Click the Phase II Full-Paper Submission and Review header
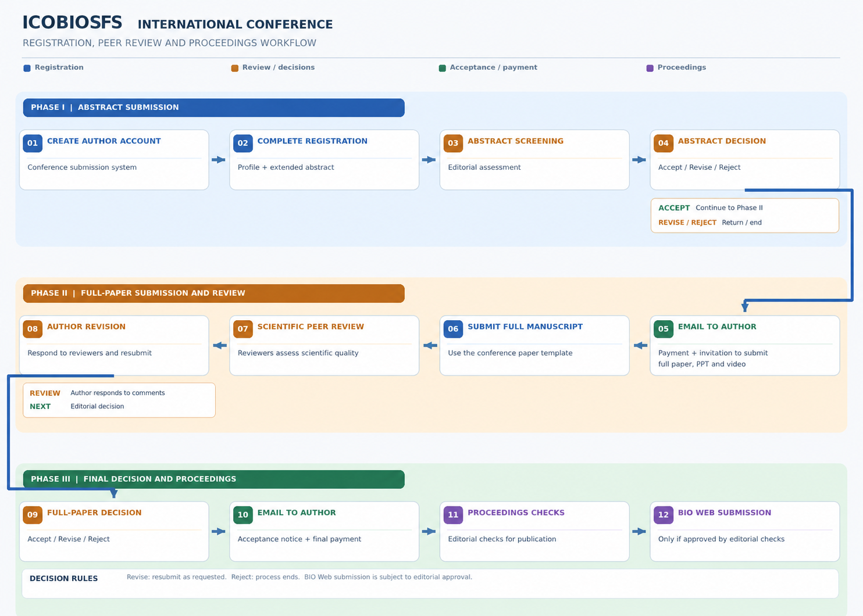Viewport: 863px width, 616px height. click(214, 293)
